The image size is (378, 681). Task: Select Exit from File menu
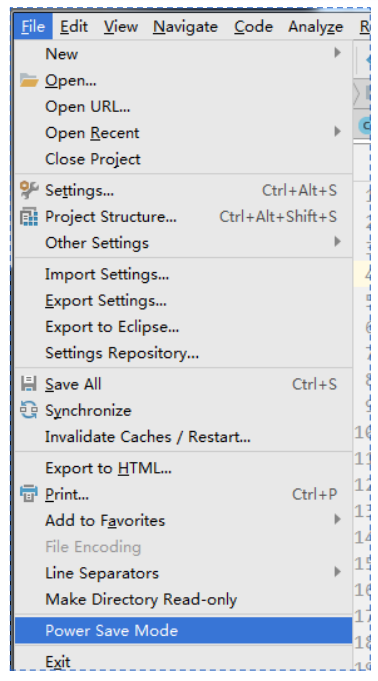tap(183, 661)
